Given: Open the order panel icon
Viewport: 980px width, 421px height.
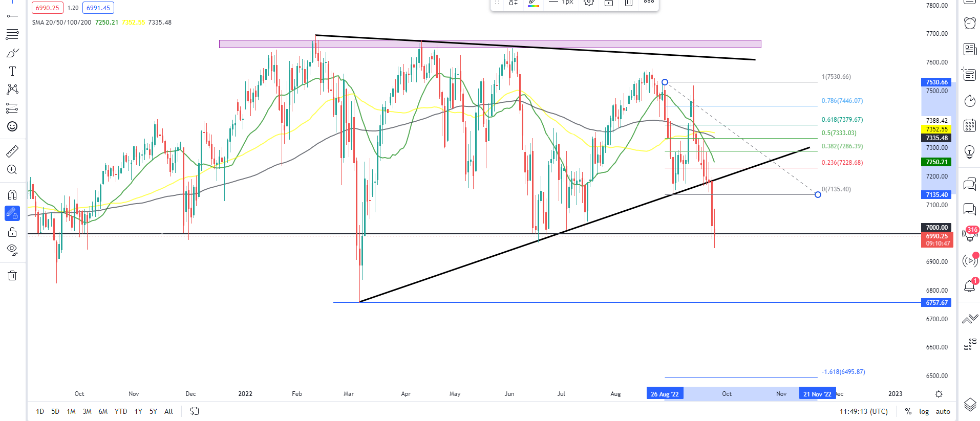Looking at the screenshot, I should [x=970, y=319].
